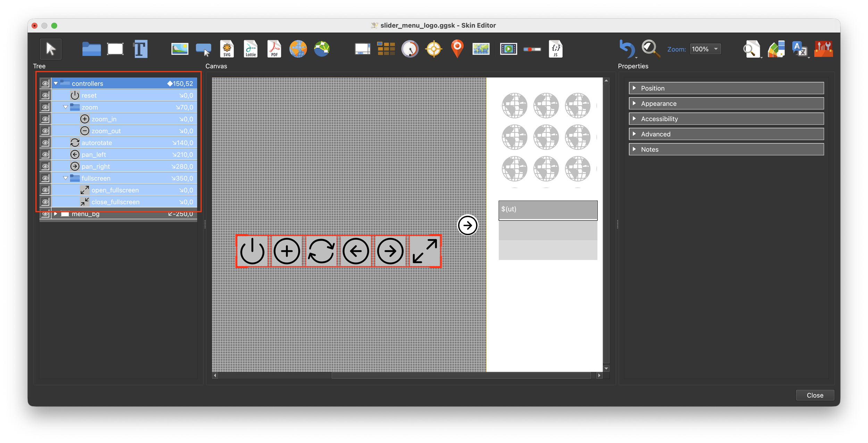This screenshot has height=443, width=868.
Task: Hide the reset element via eye icon
Action: (x=45, y=95)
